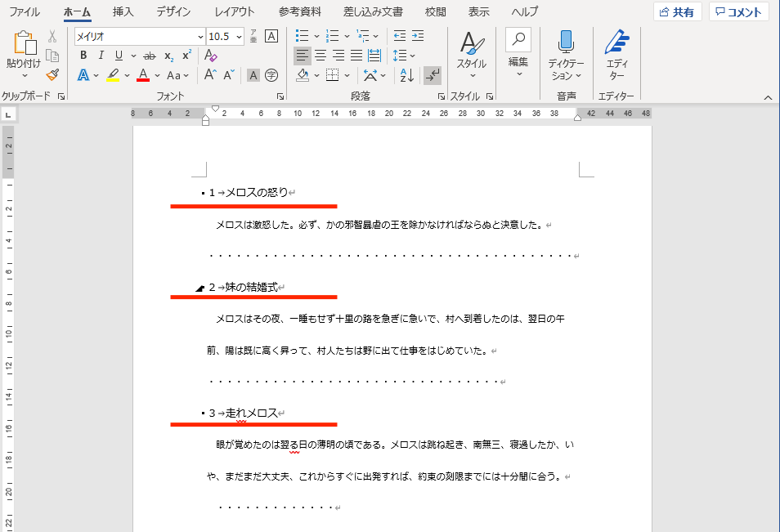
Task: Toggle strikethrough formatting
Action: [150, 56]
